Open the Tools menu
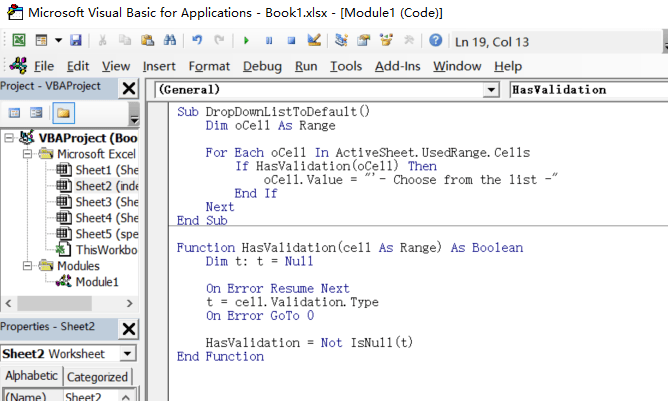Image resolution: width=668 pixels, height=401 pixels. click(346, 66)
